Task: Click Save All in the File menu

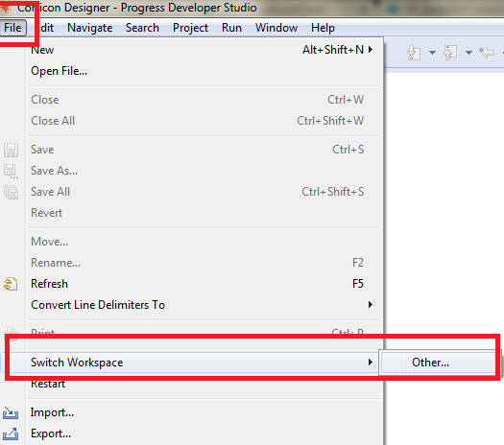Action: tap(204, 192)
